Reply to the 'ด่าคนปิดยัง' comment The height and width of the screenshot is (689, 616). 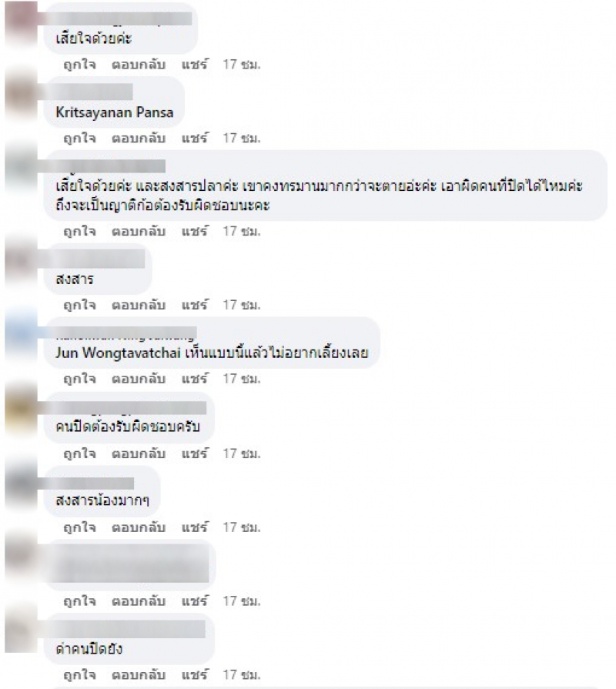pos(139,674)
